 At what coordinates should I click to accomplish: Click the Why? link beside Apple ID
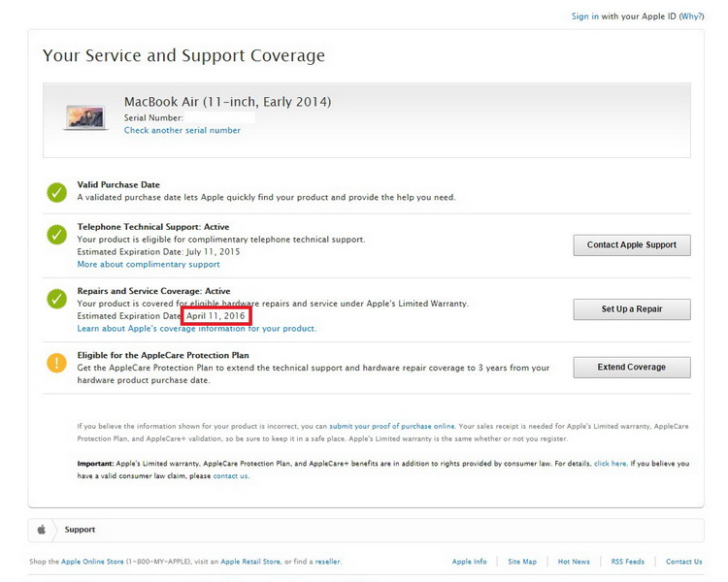click(691, 16)
